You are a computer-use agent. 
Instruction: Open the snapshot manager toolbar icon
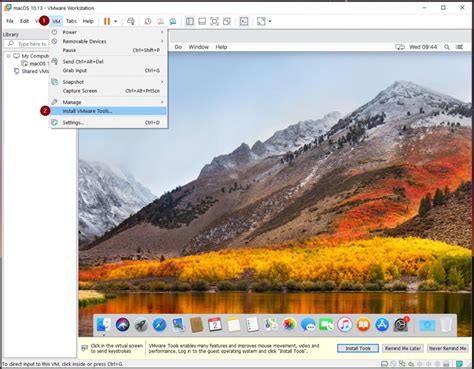tap(173, 21)
